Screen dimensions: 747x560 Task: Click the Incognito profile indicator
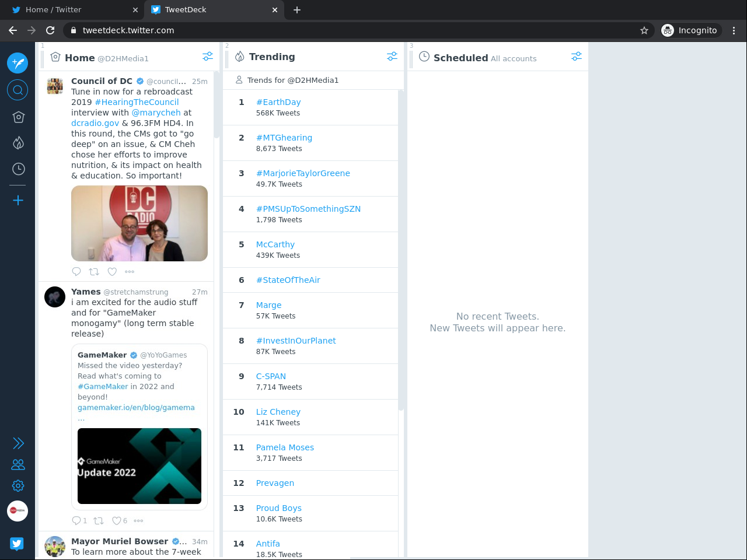click(x=690, y=30)
